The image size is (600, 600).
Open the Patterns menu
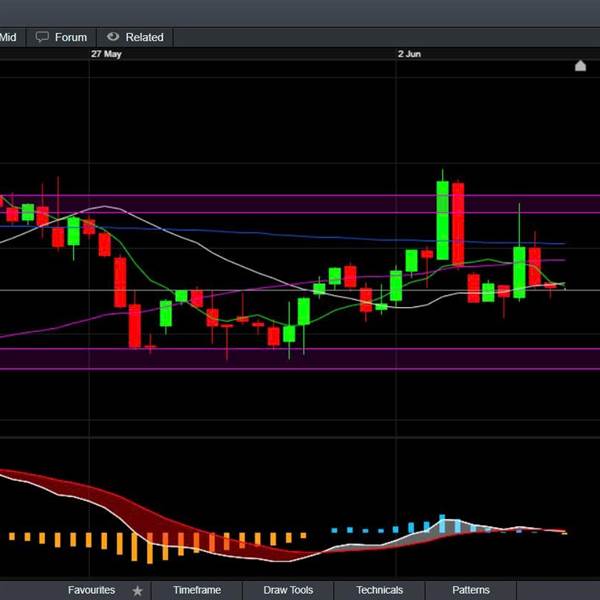(471, 590)
